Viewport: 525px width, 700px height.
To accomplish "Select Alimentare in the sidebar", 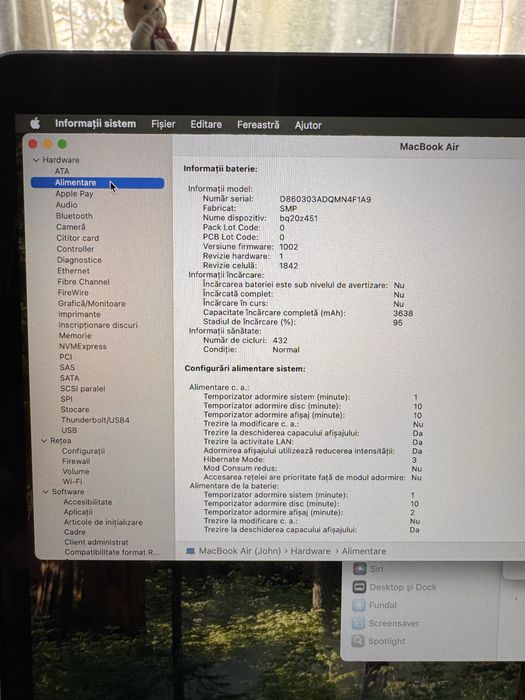I will (97, 183).
